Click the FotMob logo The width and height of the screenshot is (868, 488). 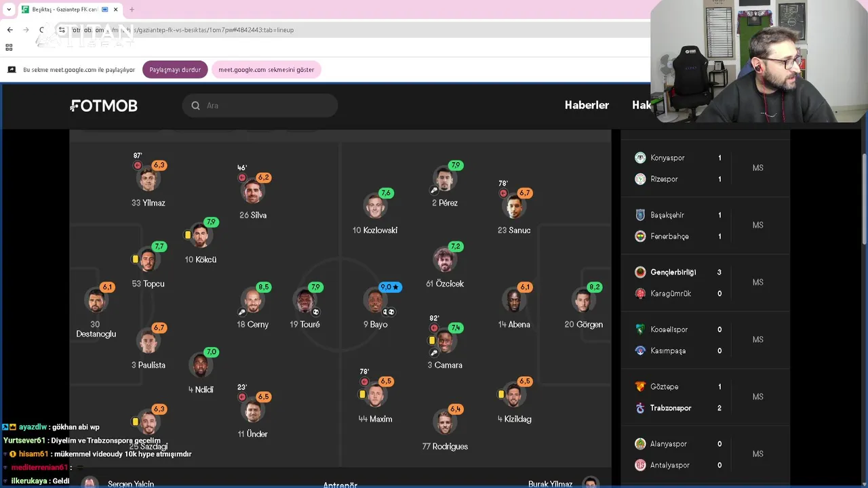click(104, 106)
